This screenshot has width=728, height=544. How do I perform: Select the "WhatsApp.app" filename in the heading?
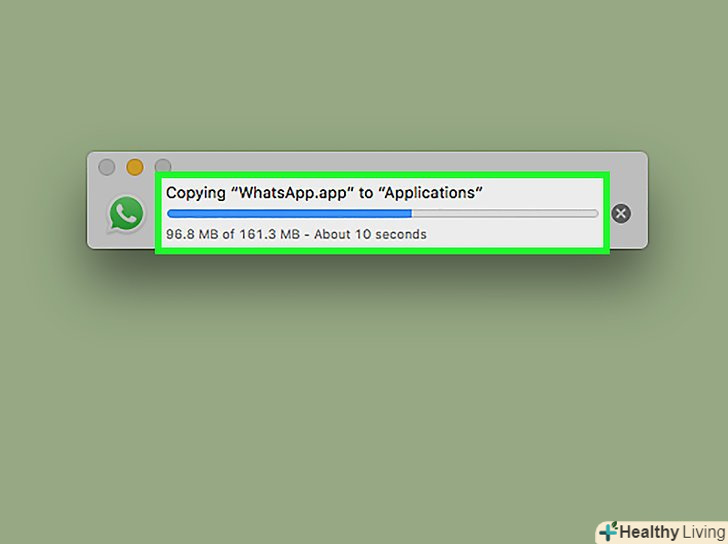(x=292, y=193)
